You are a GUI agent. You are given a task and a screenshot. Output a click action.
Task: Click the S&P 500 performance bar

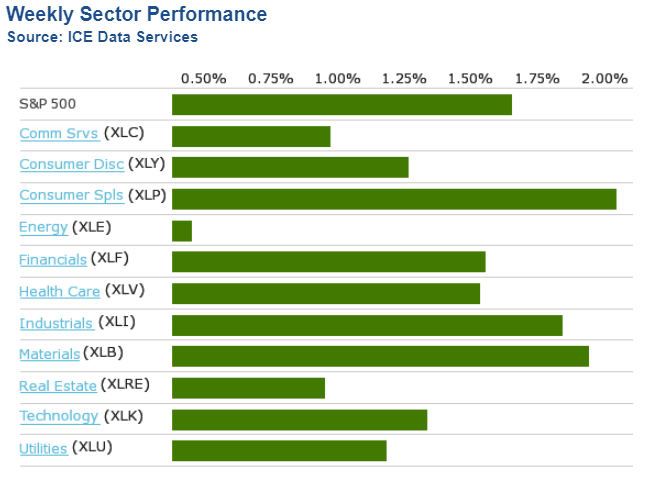pyautogui.click(x=341, y=104)
